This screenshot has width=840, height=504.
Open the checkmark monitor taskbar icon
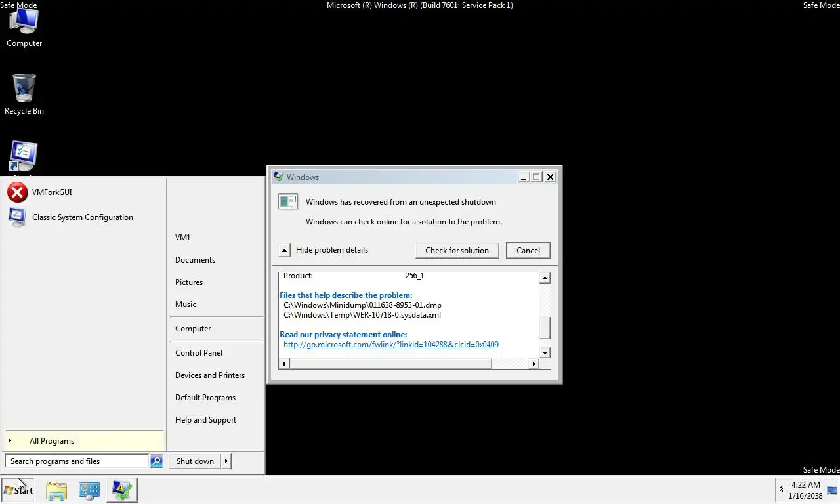point(122,491)
